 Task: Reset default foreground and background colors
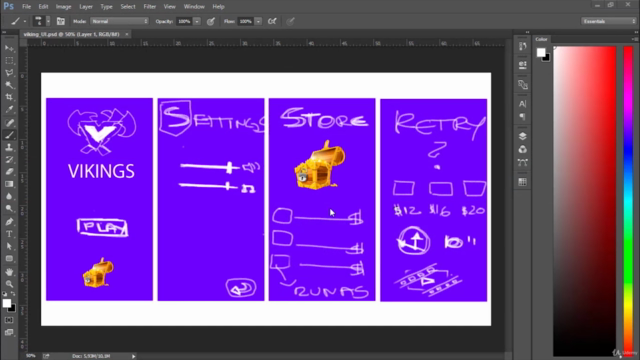point(4,294)
